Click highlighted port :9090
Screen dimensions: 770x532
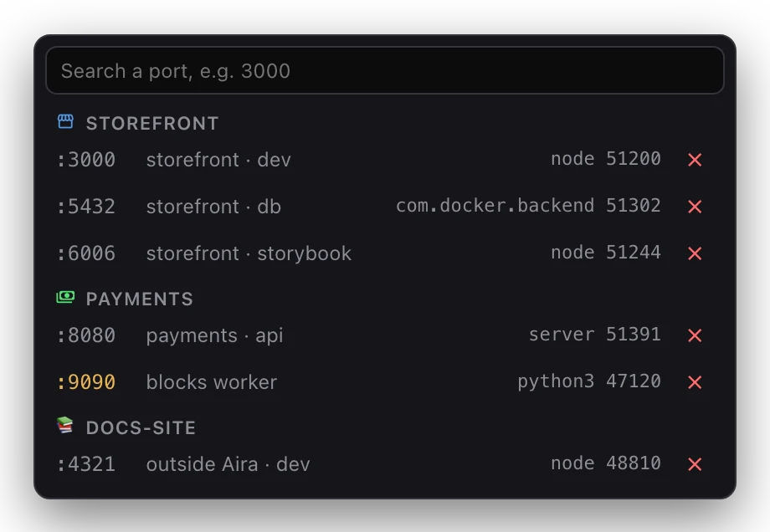[86, 381]
